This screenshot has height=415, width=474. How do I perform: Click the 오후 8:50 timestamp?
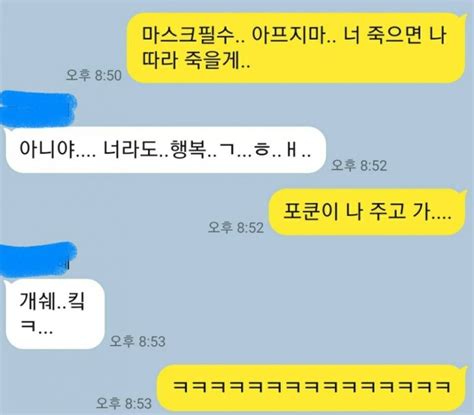pos(94,75)
